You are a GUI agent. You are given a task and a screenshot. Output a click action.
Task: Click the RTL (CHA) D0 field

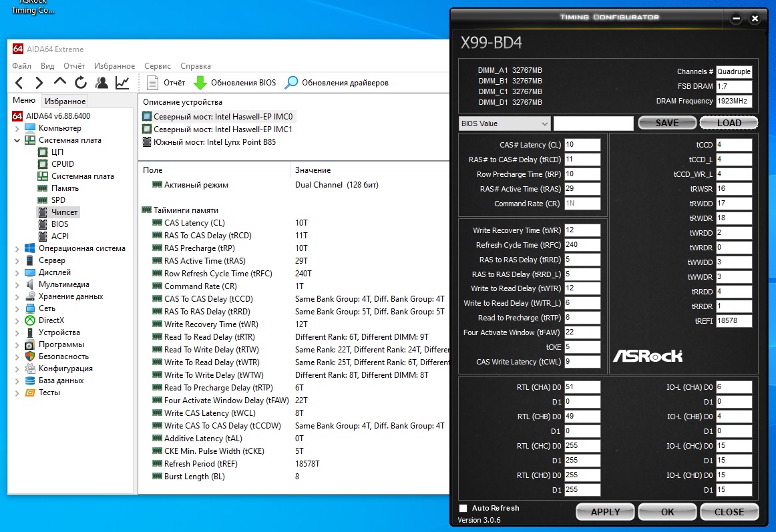582,387
